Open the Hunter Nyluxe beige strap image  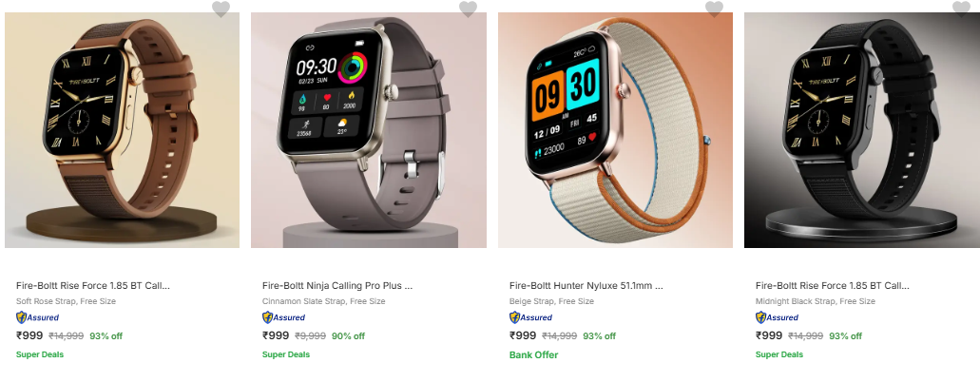point(615,130)
